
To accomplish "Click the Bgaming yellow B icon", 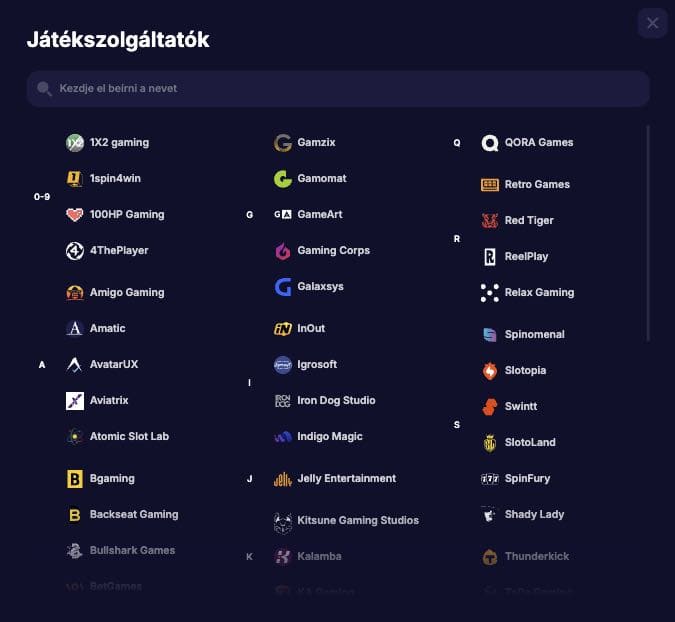I will (x=75, y=480).
